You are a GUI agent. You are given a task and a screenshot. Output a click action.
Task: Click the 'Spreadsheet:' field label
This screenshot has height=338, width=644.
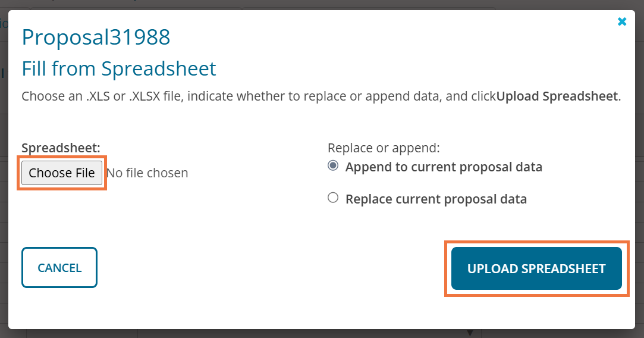[61, 148]
